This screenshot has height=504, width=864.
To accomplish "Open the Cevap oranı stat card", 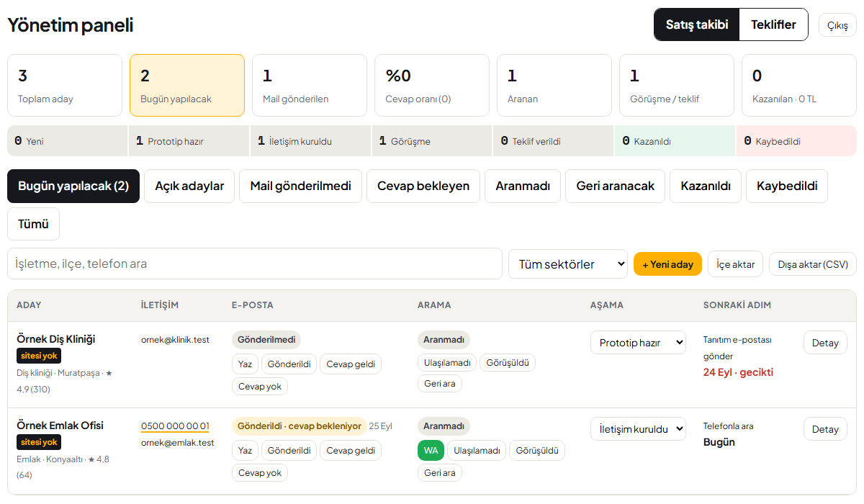I will (x=432, y=85).
